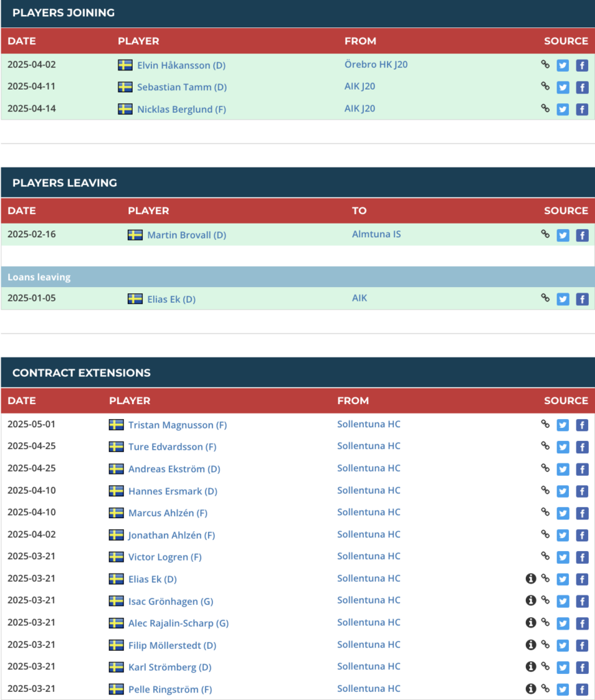The width and height of the screenshot is (595, 700).
Task: Open Elias Ek profile in Loans leaving
Action: [x=172, y=299]
